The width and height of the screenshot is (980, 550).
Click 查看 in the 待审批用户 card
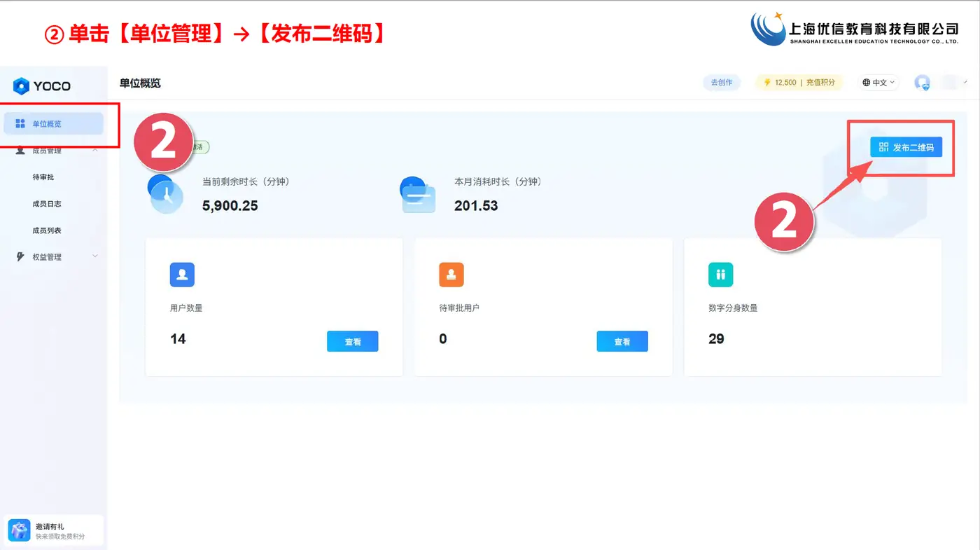point(622,341)
